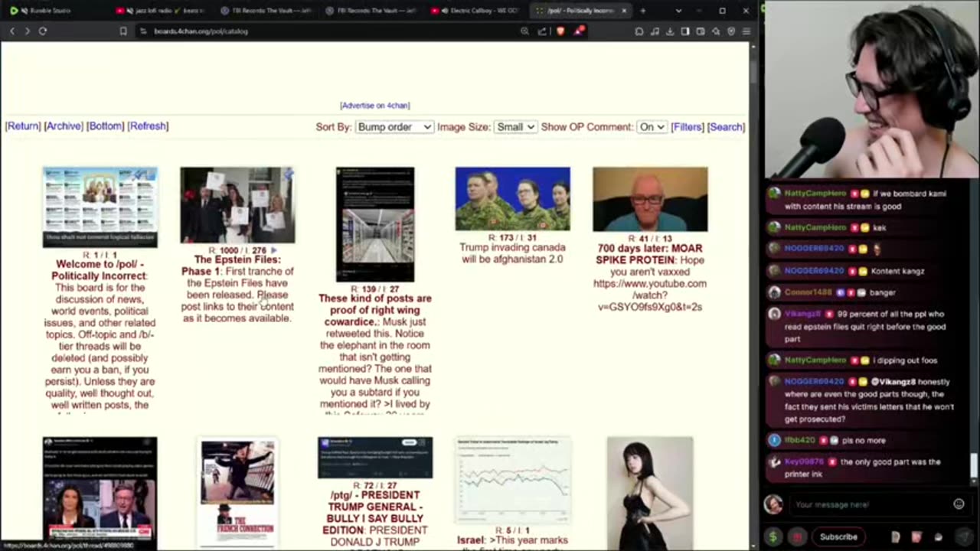The height and width of the screenshot is (551, 980).
Task: Click chat message 'the only good part was the printer ink'
Action: point(864,468)
